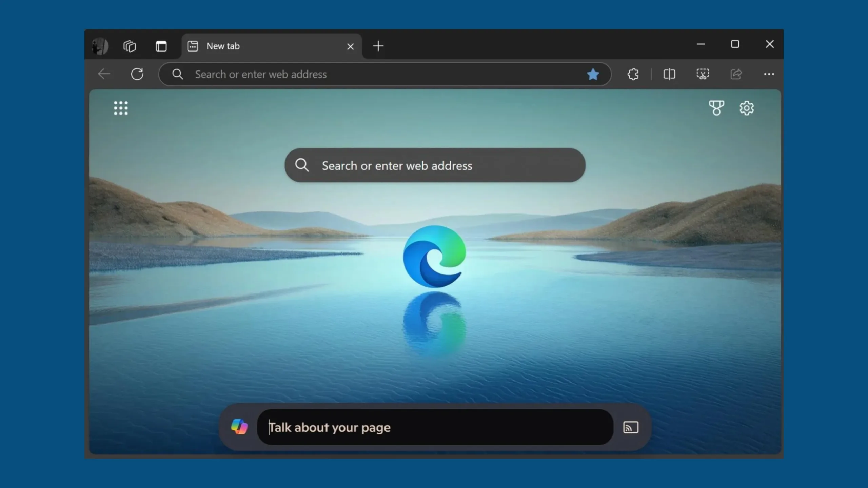The width and height of the screenshot is (868, 488).
Task: Enable Split screen view
Action: pyautogui.click(x=669, y=74)
